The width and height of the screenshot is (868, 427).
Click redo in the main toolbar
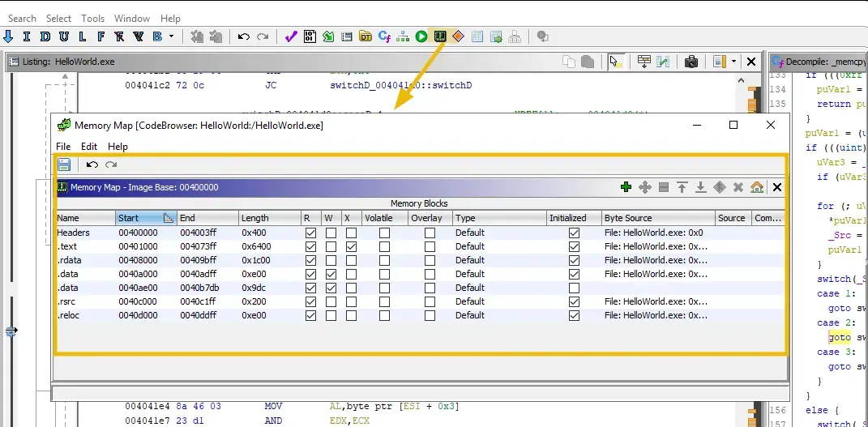pos(263,36)
